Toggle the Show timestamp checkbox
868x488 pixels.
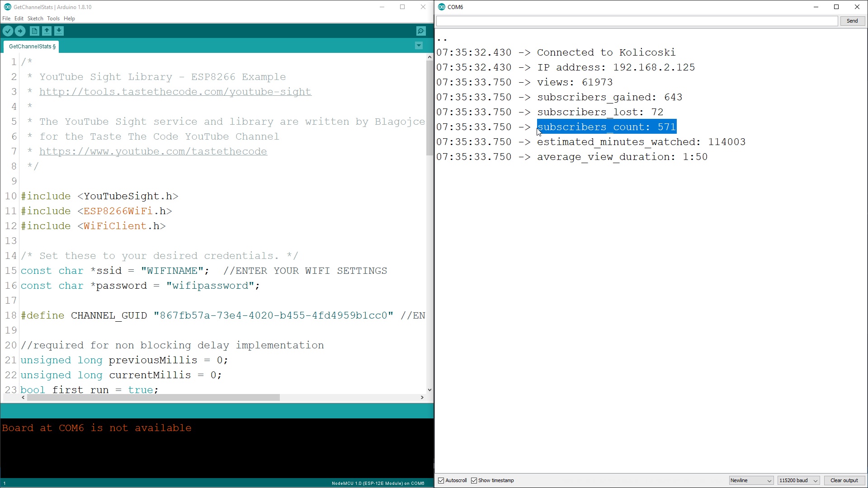(x=474, y=480)
